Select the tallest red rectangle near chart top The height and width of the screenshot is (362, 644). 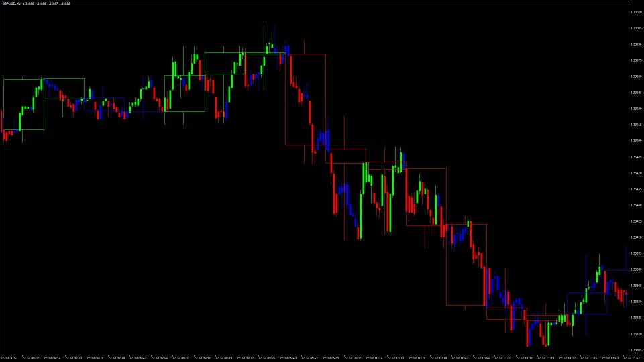pos(306,99)
